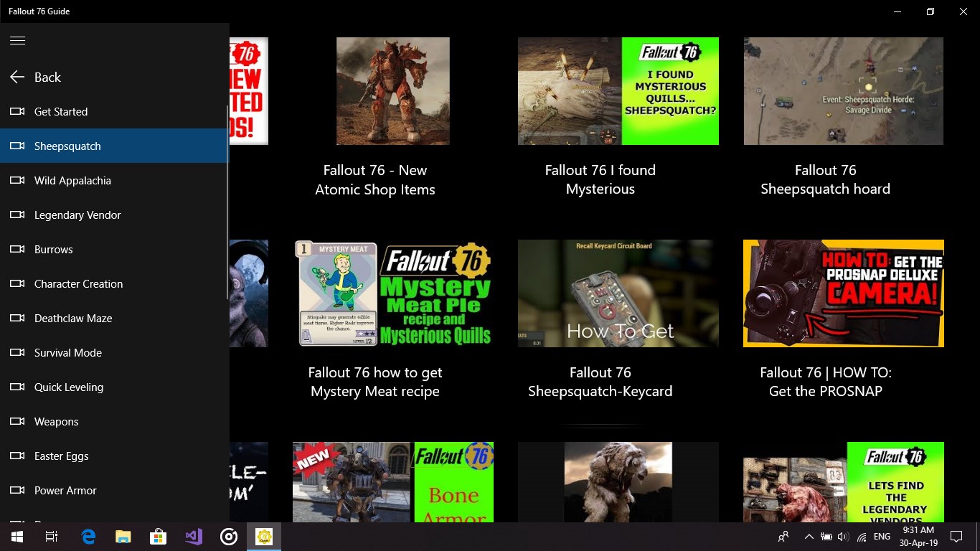The width and height of the screenshot is (980, 551).
Task: Open the Sheepsquatch Horde map thumbnail
Action: 844,91
